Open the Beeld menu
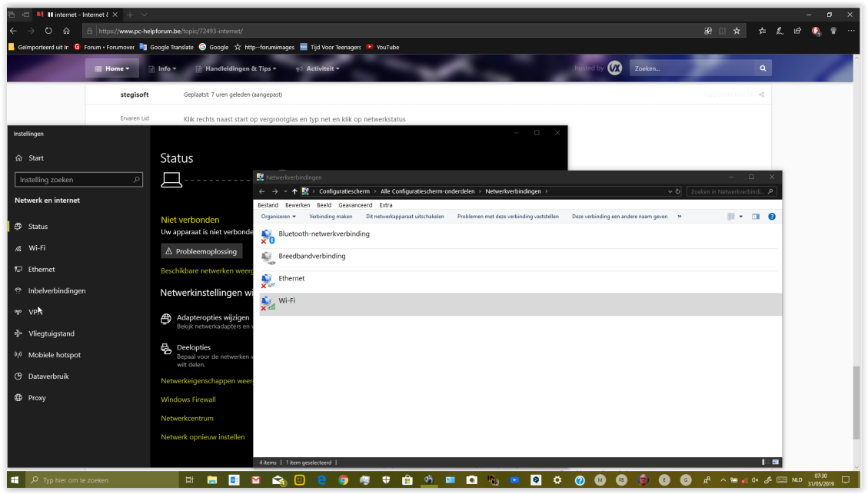The height and width of the screenshot is (494, 868). (x=324, y=205)
